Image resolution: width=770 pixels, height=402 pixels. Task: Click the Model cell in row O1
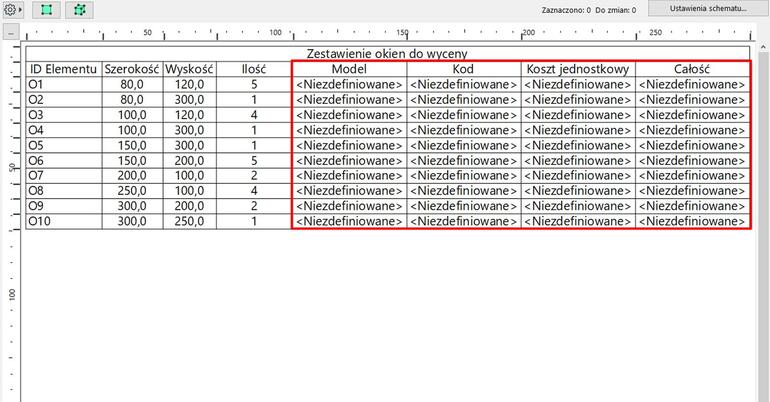349,84
